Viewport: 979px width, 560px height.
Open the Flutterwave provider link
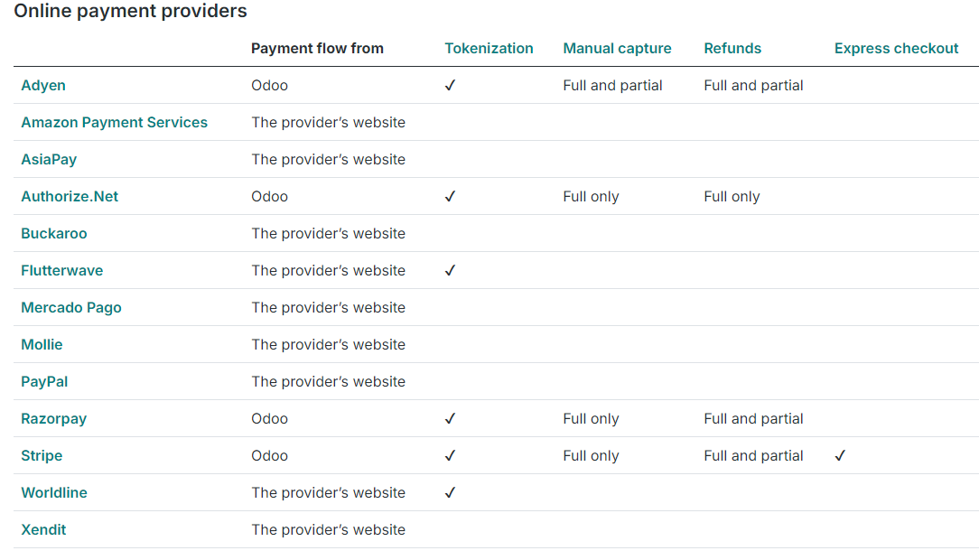61,270
